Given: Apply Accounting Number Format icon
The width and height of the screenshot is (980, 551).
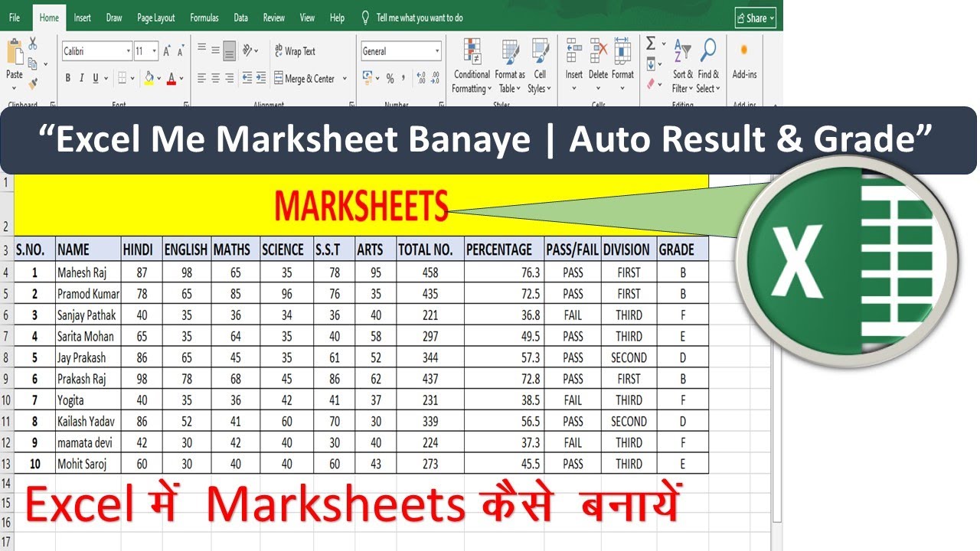Looking at the screenshot, I should click(367, 78).
